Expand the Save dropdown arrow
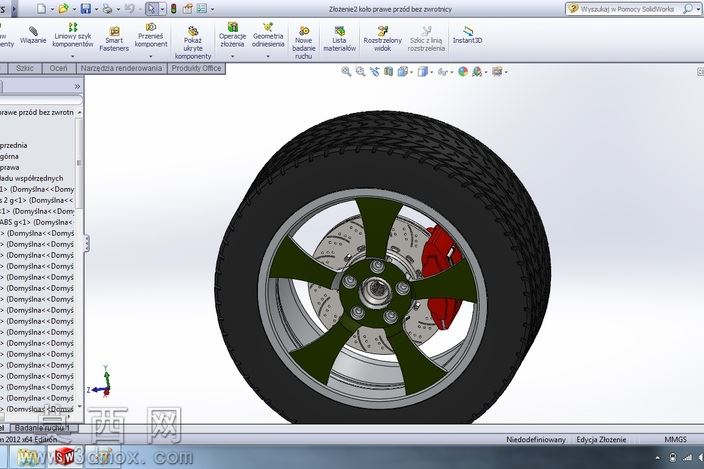This screenshot has height=469, width=704. (96, 9)
